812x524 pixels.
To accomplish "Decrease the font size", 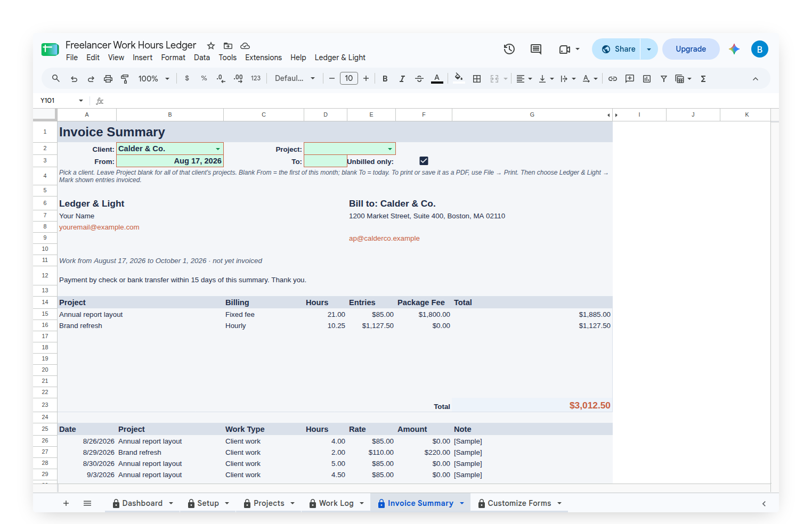I will [x=332, y=79].
